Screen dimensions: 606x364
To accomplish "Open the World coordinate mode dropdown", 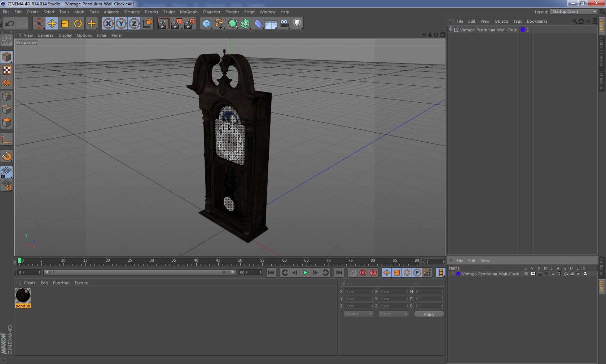I will (358, 314).
